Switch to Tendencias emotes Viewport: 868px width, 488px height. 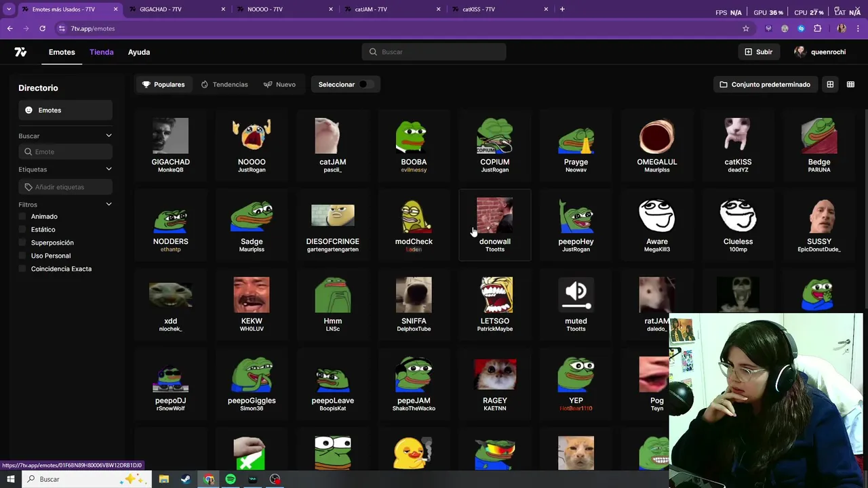[224, 85]
